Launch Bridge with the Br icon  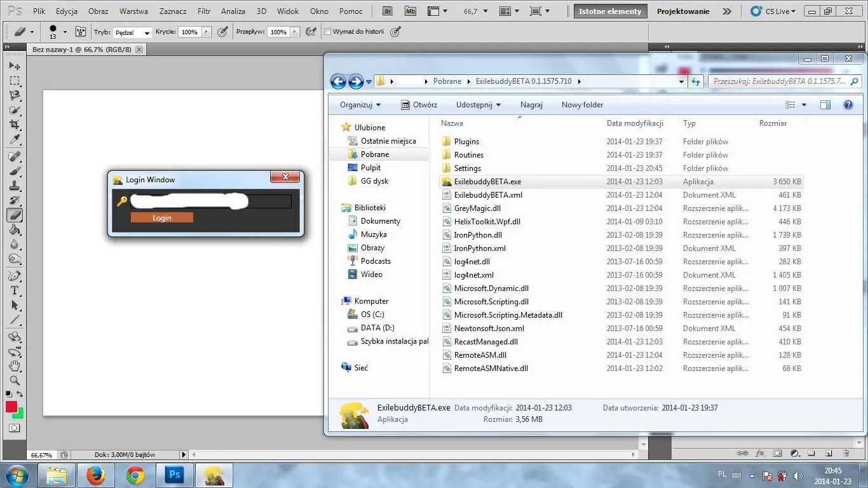pyautogui.click(x=389, y=11)
